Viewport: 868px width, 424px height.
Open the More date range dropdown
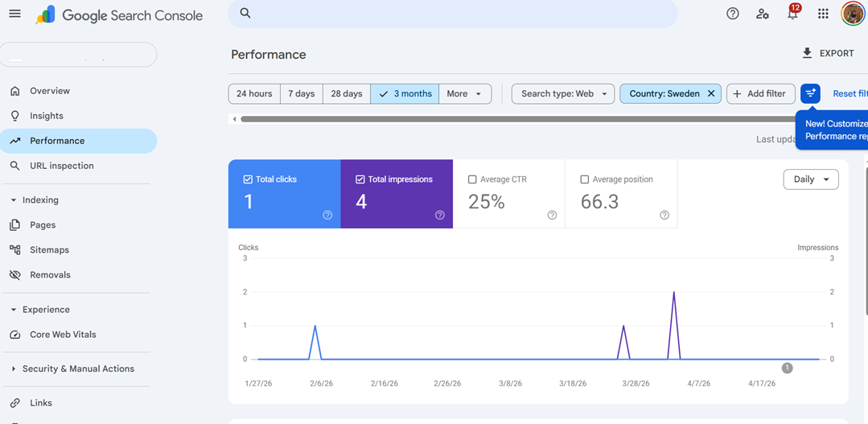click(465, 93)
